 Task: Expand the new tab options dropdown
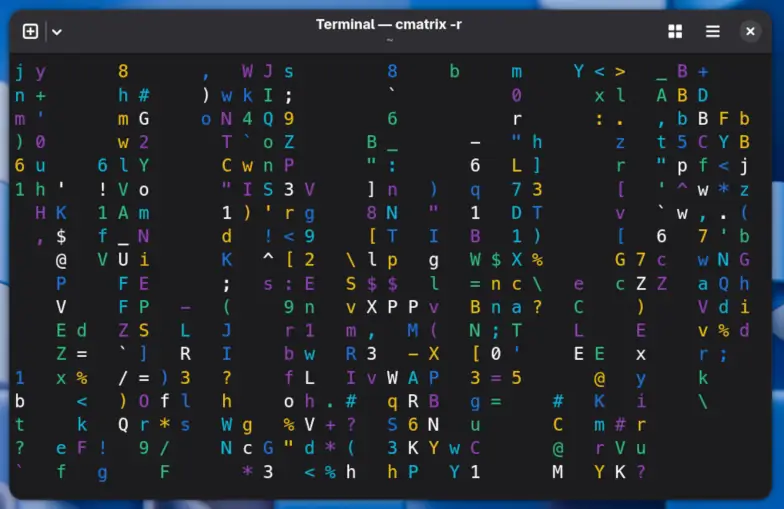coord(57,32)
